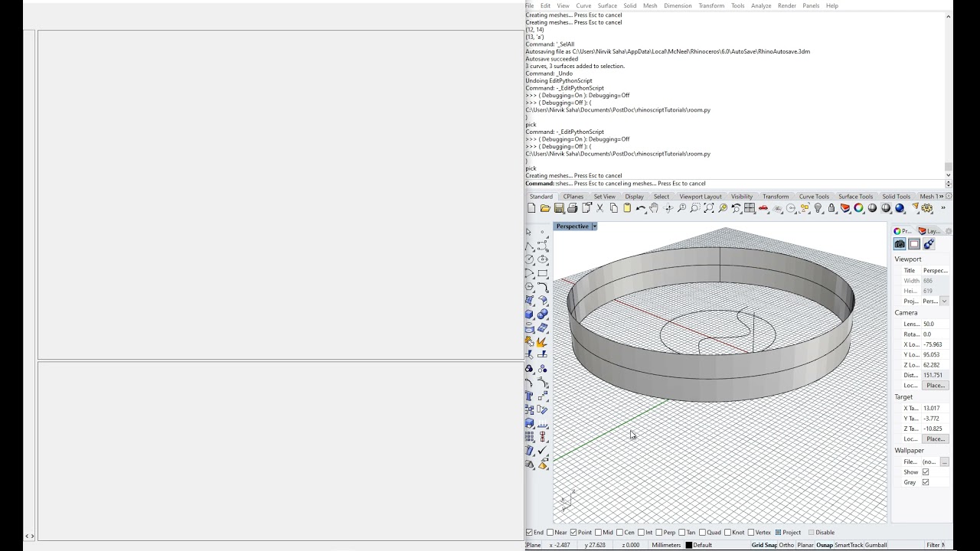Select the Rectangle tool in sidebar
The height and width of the screenshot is (551, 980).
point(543,273)
